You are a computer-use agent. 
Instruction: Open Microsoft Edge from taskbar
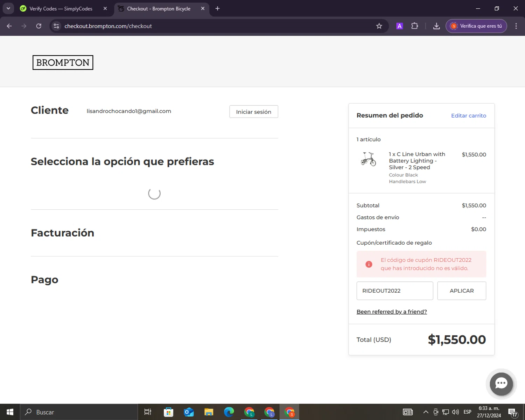pos(229,412)
